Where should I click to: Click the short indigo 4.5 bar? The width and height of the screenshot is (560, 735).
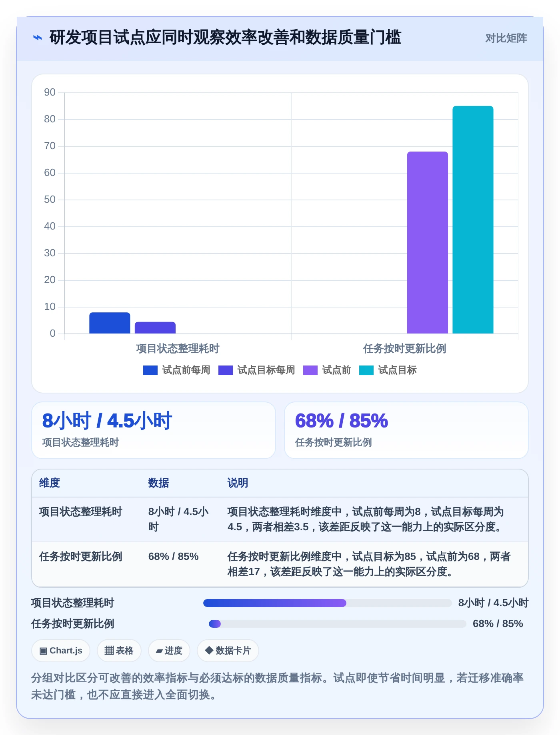click(x=155, y=328)
